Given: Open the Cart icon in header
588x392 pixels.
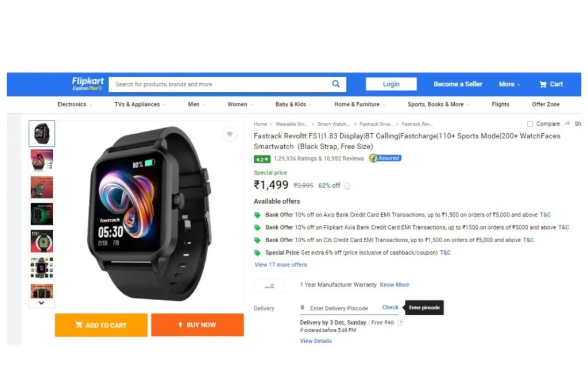Looking at the screenshot, I should tap(543, 84).
